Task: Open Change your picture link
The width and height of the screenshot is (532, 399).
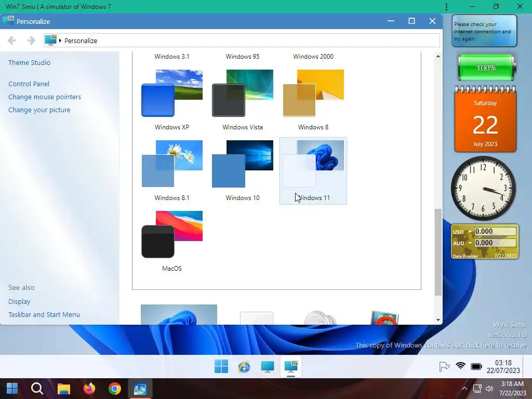Action: pos(39,110)
